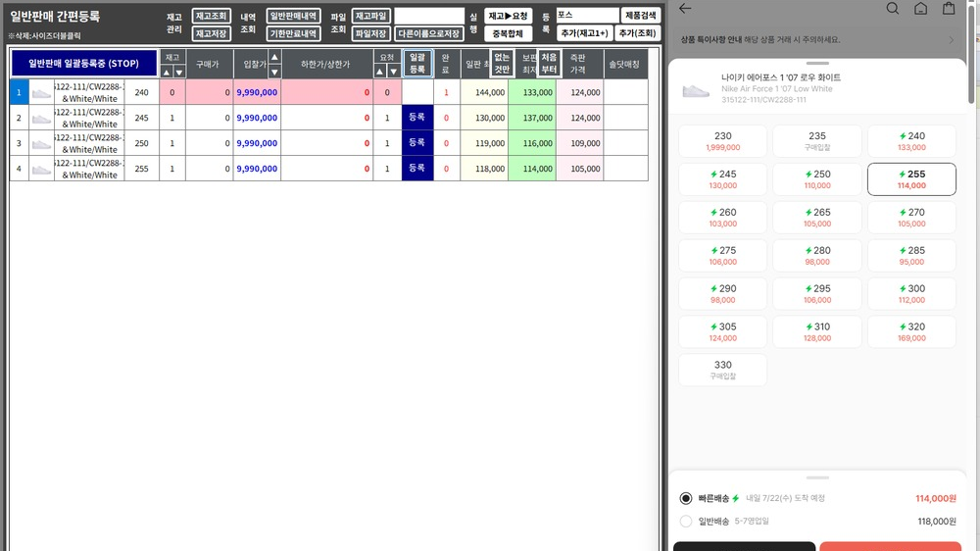
Task: Focus the search field containing 포스
Action: pos(587,15)
